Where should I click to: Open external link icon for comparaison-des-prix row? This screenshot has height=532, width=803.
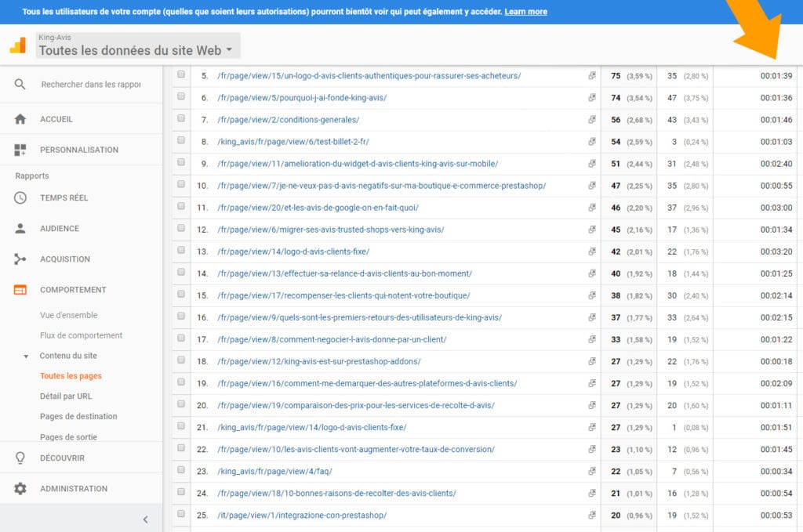click(x=592, y=405)
